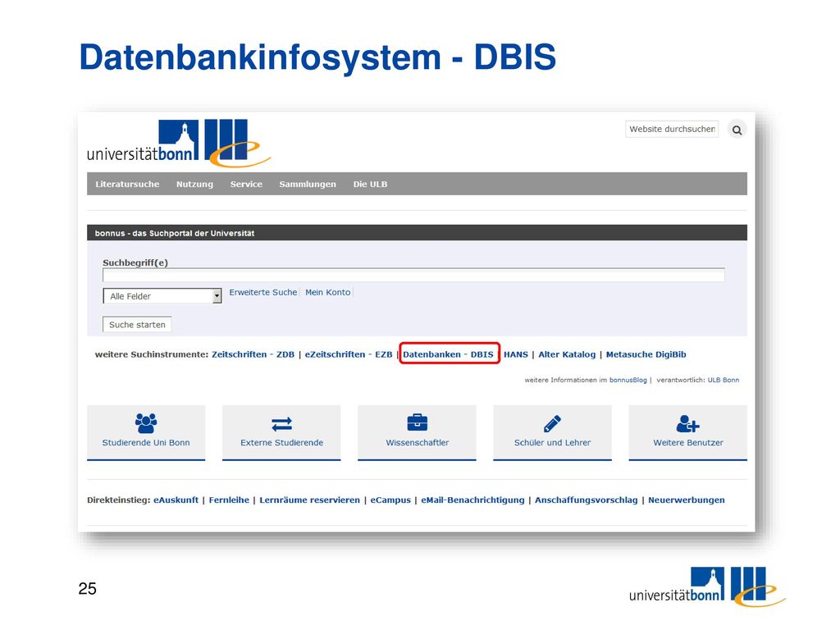840x630 pixels.
Task: Click the Wissenschaftler label
Action: click(x=418, y=443)
